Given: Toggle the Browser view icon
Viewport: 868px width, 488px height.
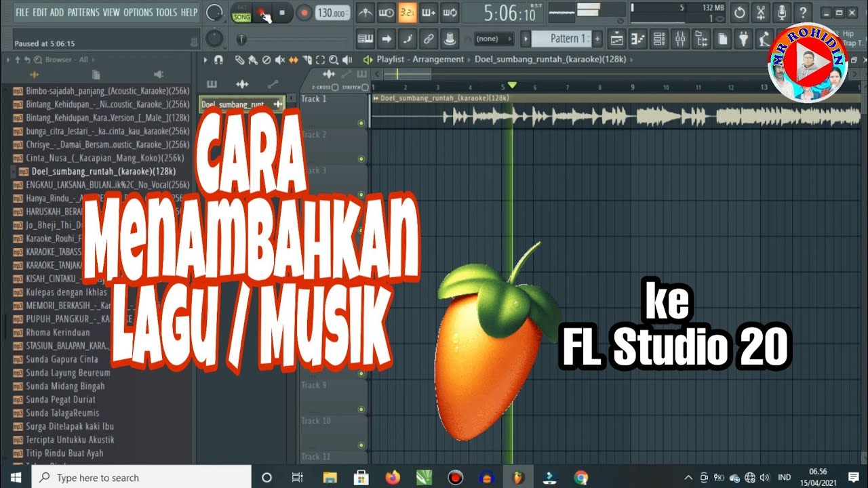Looking at the screenshot, I should click(x=701, y=39).
